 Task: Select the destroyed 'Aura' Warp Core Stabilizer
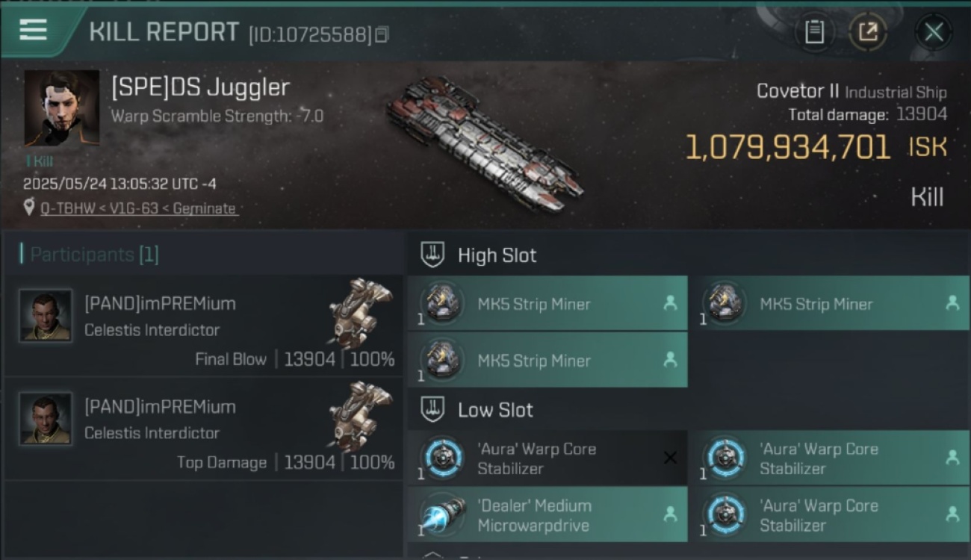[547, 458]
